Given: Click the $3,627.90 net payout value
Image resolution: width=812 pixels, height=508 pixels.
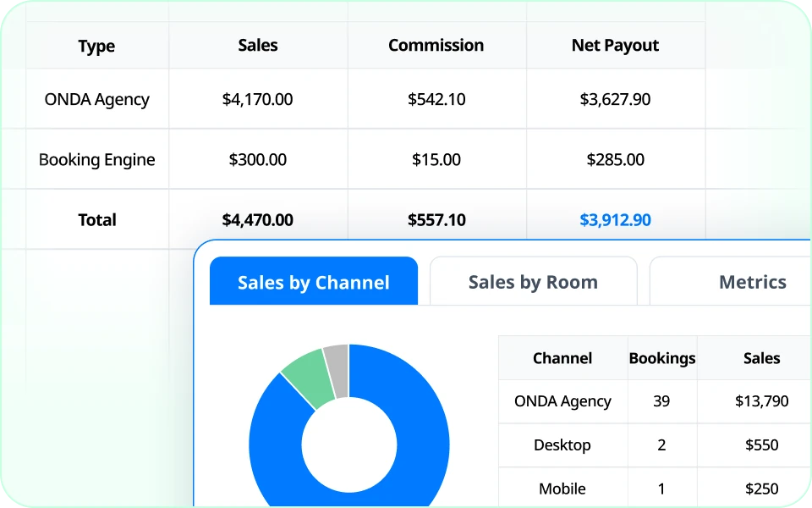Looking at the screenshot, I should (x=615, y=99).
